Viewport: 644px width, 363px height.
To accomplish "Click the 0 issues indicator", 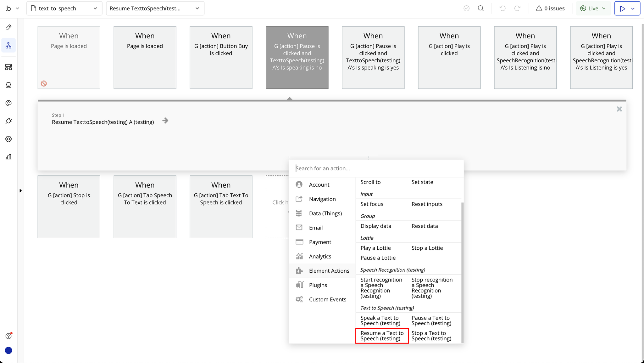I will pyautogui.click(x=550, y=9).
